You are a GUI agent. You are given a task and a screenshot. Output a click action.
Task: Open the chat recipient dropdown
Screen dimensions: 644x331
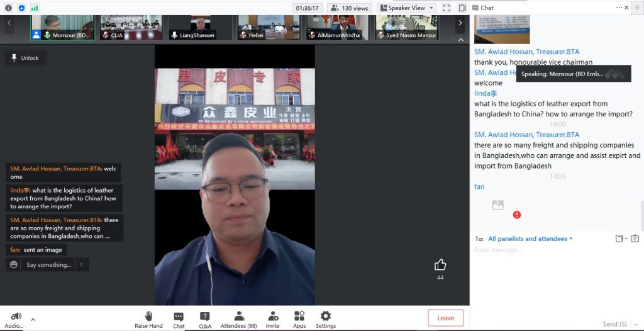coord(530,239)
